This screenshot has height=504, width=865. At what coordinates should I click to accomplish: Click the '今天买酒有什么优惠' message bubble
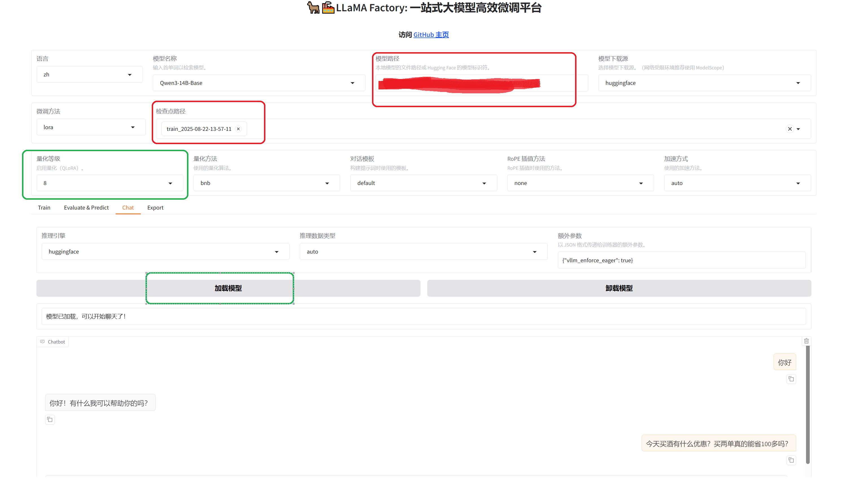[x=718, y=444]
